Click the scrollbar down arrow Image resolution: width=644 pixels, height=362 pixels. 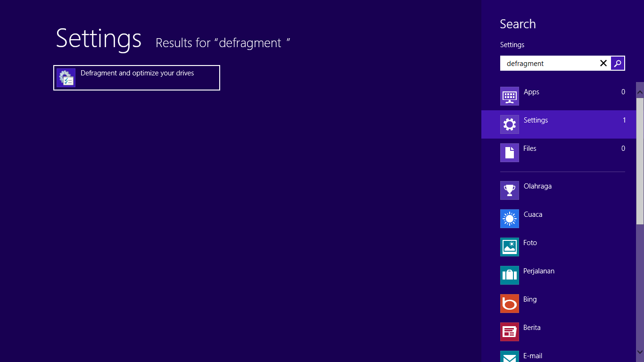point(640,352)
